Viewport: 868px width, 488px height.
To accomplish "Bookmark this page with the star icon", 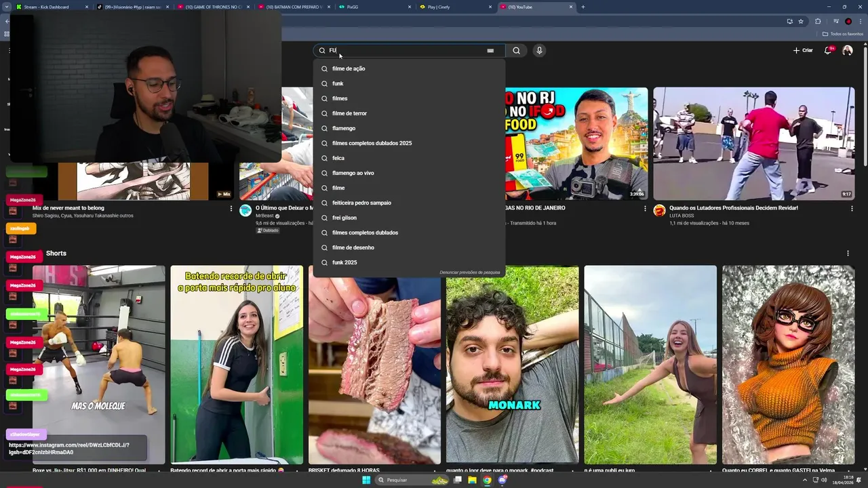I will pos(801,21).
